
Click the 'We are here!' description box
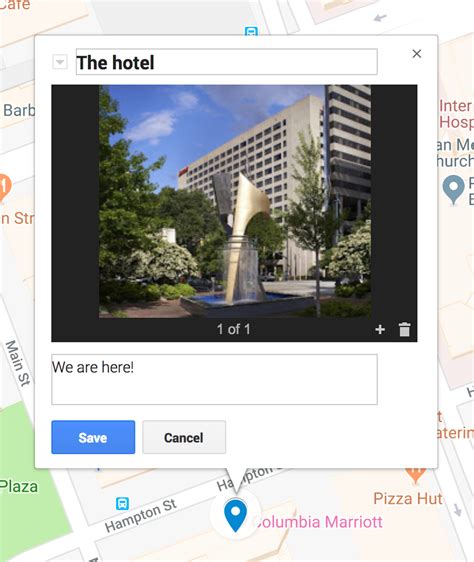pyautogui.click(x=214, y=380)
